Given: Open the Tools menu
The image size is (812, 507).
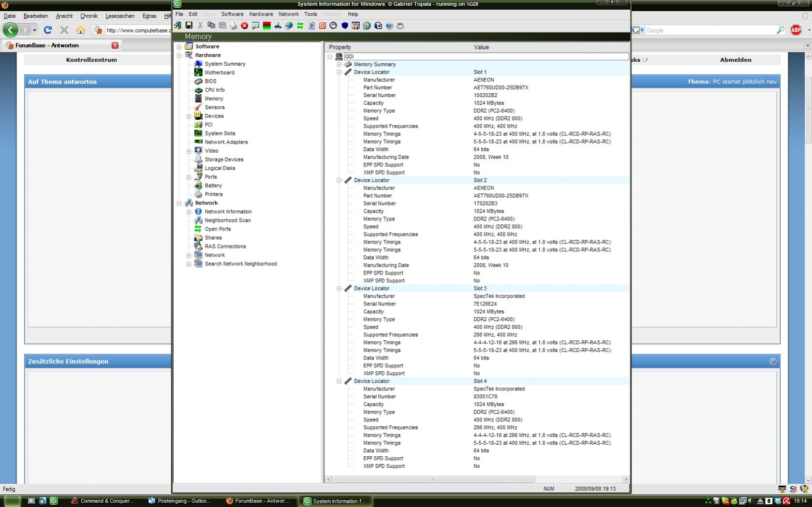Looking at the screenshot, I should (310, 14).
